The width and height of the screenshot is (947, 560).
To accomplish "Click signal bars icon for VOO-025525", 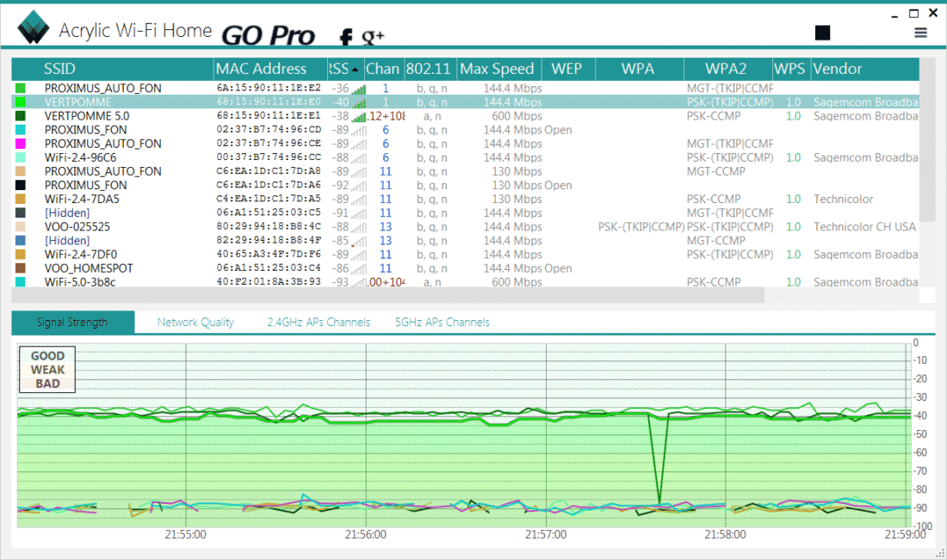I will (x=359, y=227).
